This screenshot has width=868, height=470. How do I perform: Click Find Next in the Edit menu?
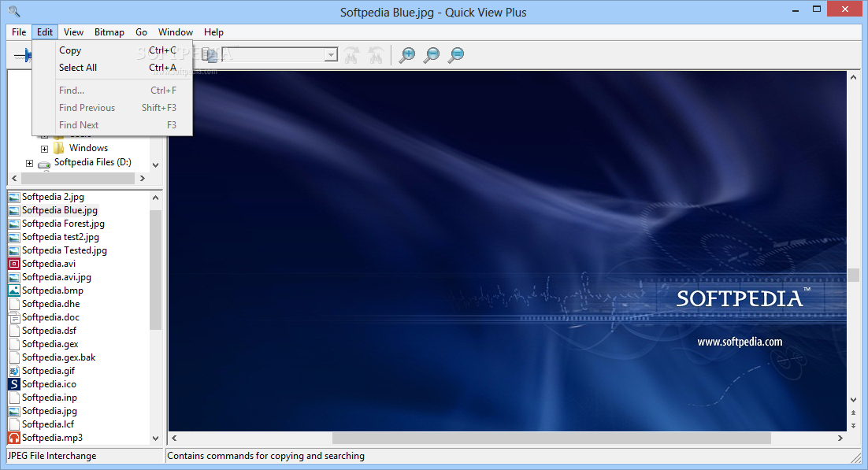[113, 125]
